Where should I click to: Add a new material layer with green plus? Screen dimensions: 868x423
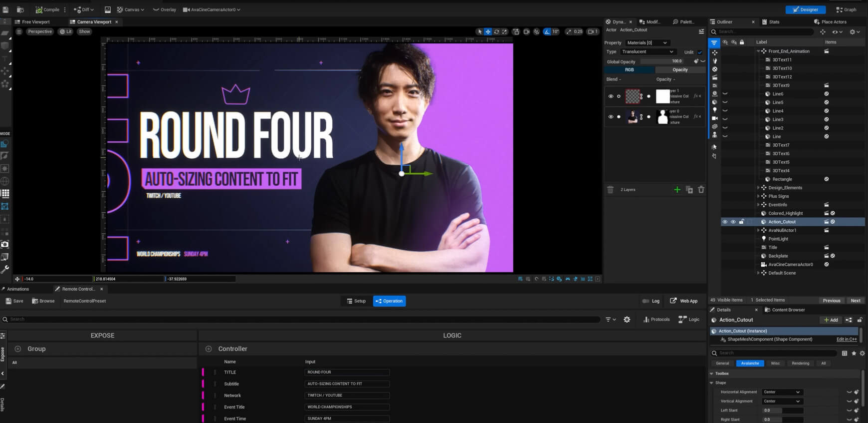point(677,190)
